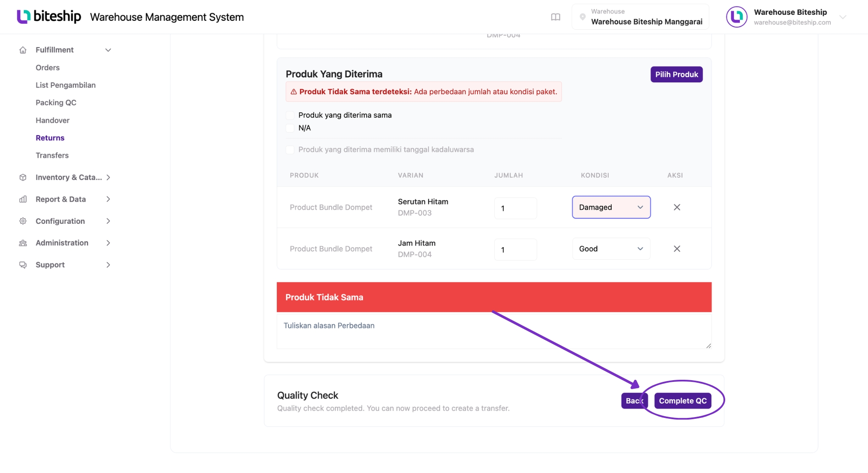Click the Complete QC button
This screenshot has width=868, height=473.
pos(683,401)
